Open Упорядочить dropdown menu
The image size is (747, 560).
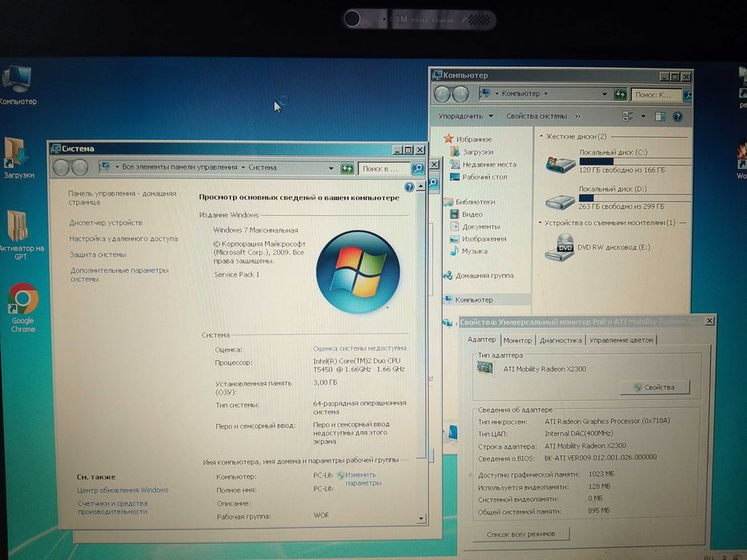tap(465, 116)
